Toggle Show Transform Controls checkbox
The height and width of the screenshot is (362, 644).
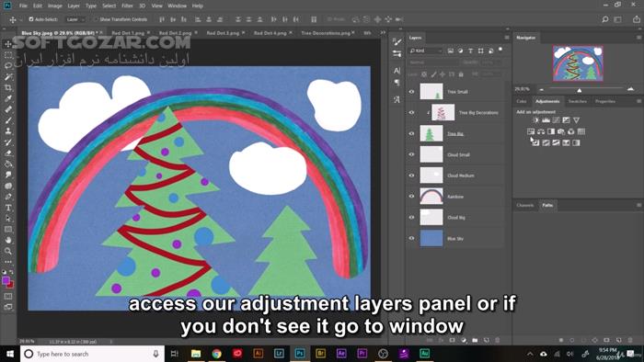pyautogui.click(x=96, y=19)
